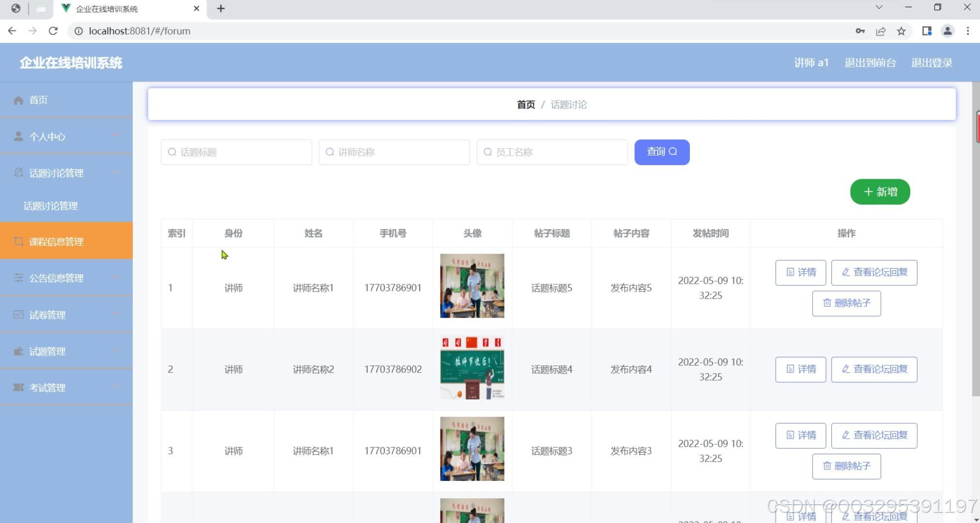Reload the page with the browser refresh icon

pos(53,31)
